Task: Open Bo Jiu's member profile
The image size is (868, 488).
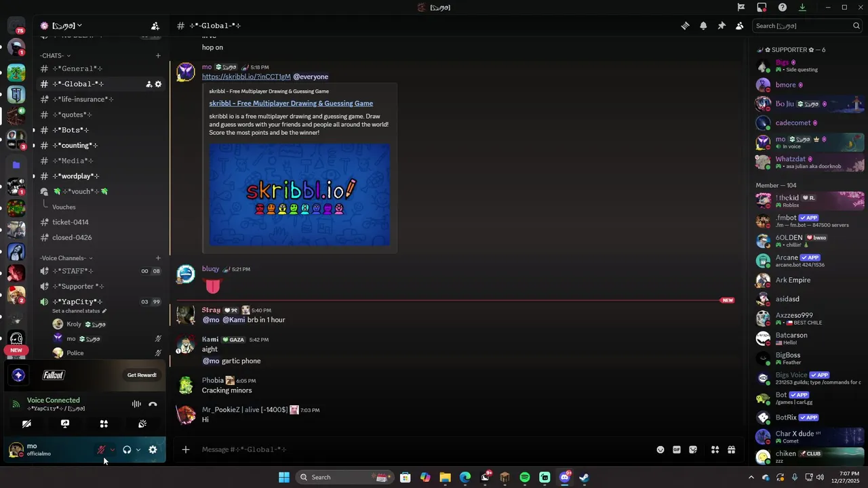Action: [x=810, y=104]
